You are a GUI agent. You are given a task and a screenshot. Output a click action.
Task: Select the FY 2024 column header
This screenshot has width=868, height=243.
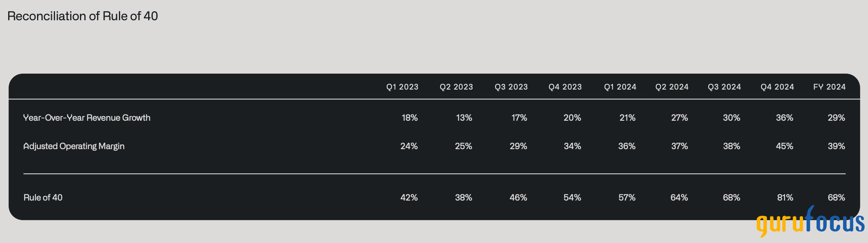829,87
